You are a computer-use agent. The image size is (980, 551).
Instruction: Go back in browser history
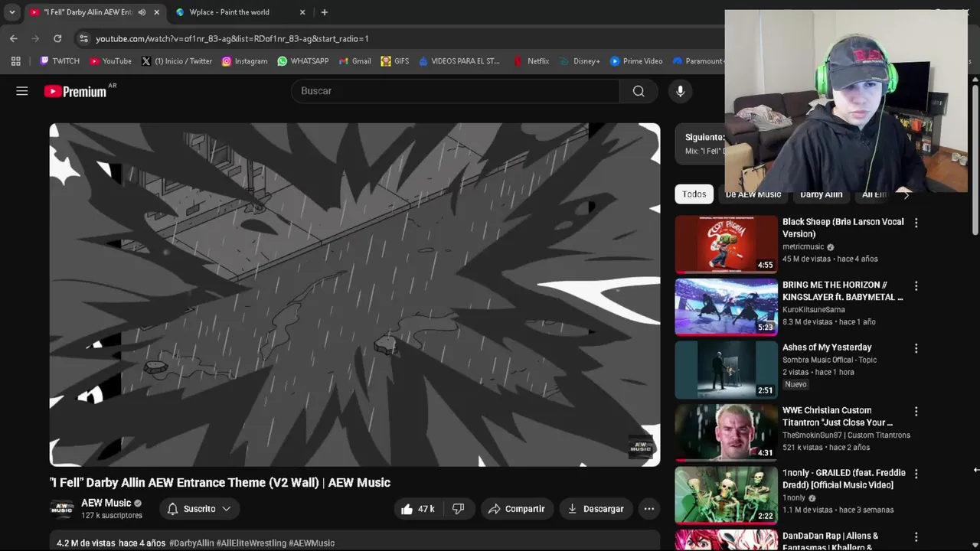[x=14, y=38]
